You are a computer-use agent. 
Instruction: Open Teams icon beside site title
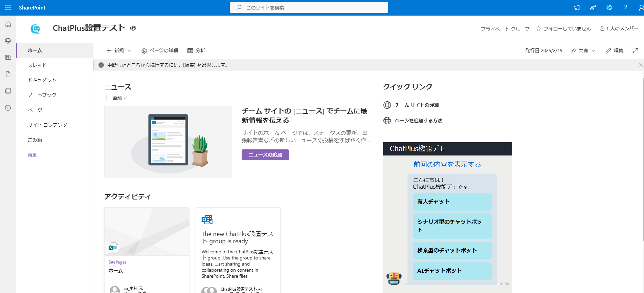[x=133, y=28]
